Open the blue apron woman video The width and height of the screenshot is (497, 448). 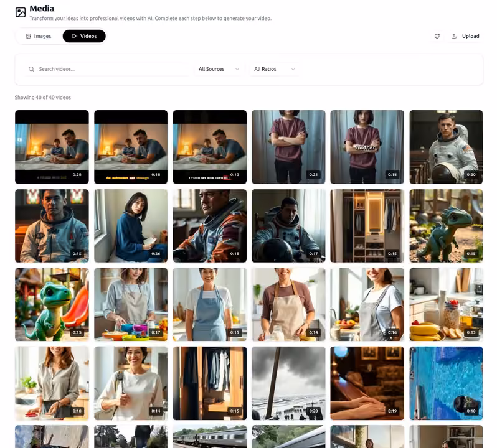210,304
